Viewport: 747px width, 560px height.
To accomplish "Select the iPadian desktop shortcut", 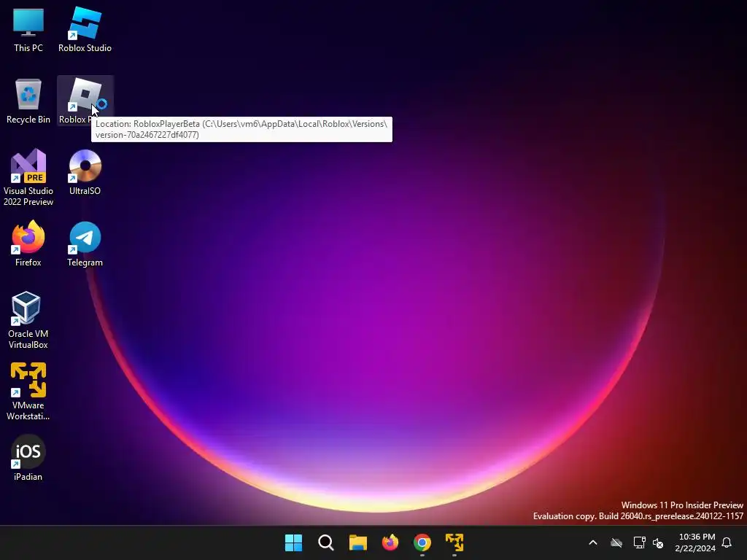I will 28,458.
